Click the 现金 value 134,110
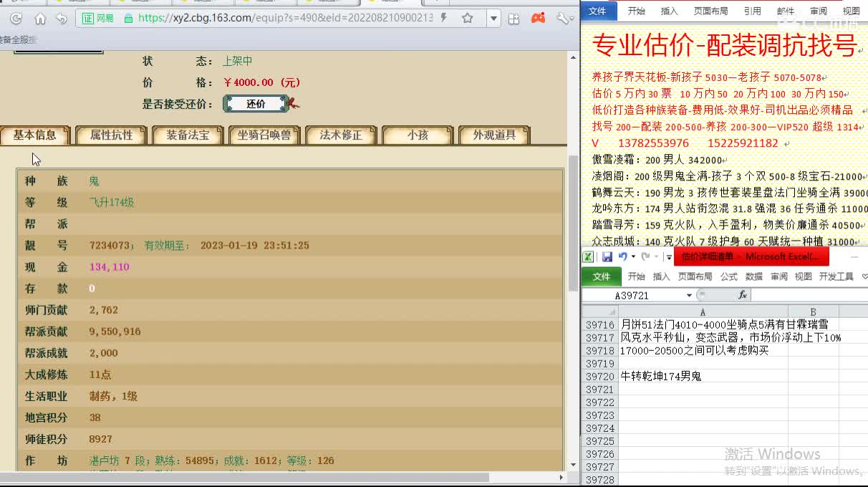The width and height of the screenshot is (868, 487). tap(110, 267)
